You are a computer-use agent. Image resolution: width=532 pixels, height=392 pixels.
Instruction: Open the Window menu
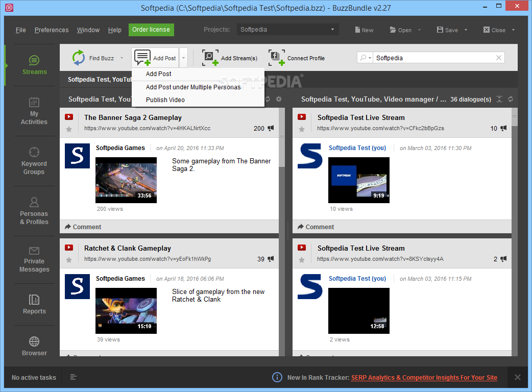click(88, 30)
